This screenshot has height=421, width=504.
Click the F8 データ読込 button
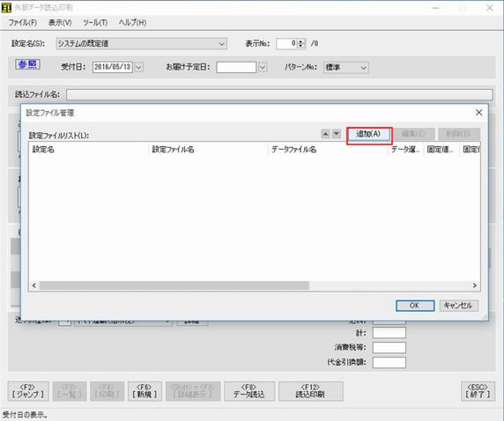click(x=249, y=391)
